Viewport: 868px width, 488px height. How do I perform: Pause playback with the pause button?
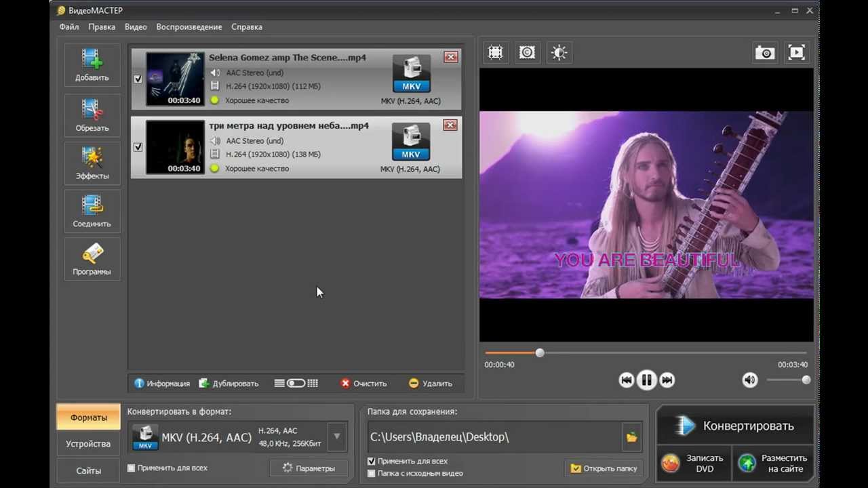click(647, 380)
